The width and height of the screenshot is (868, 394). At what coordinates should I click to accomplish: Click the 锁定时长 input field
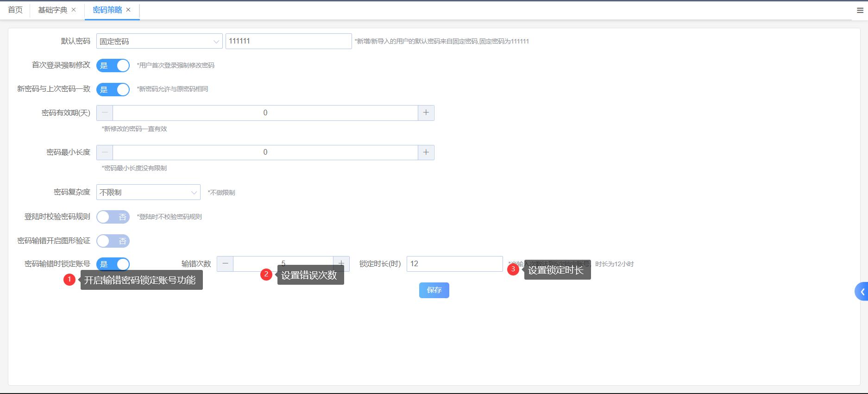pos(454,263)
